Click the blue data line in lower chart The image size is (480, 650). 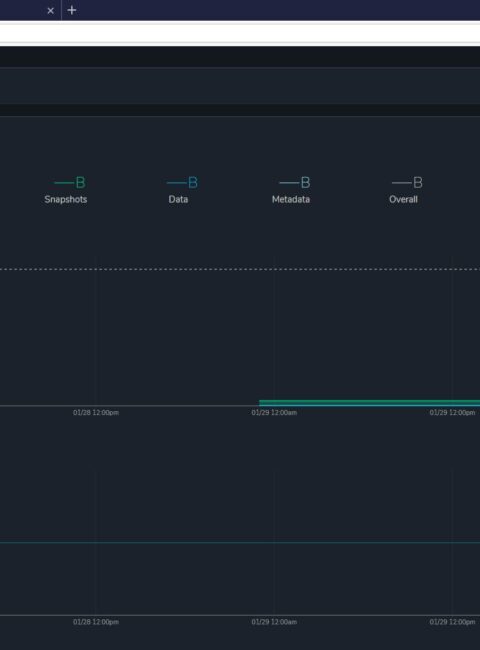coord(240,542)
